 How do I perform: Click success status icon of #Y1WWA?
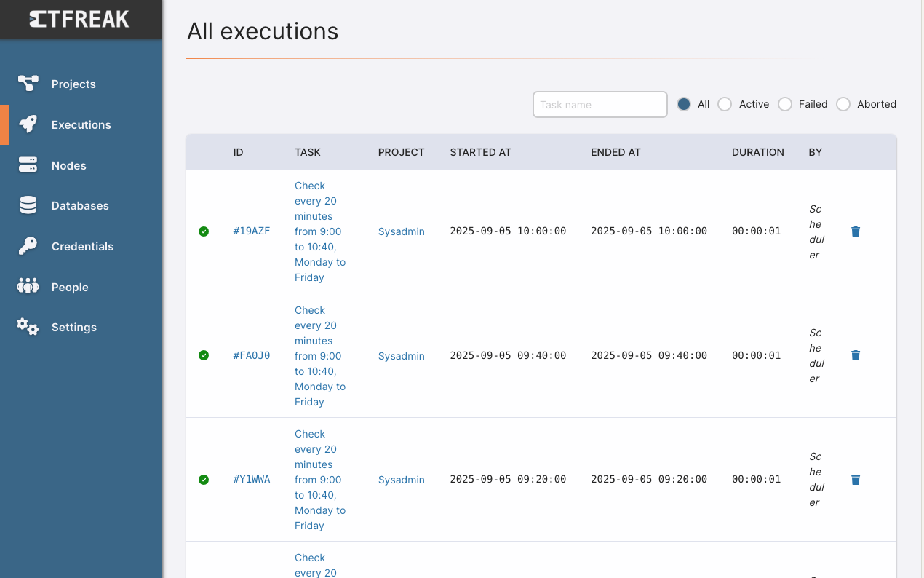(x=204, y=480)
